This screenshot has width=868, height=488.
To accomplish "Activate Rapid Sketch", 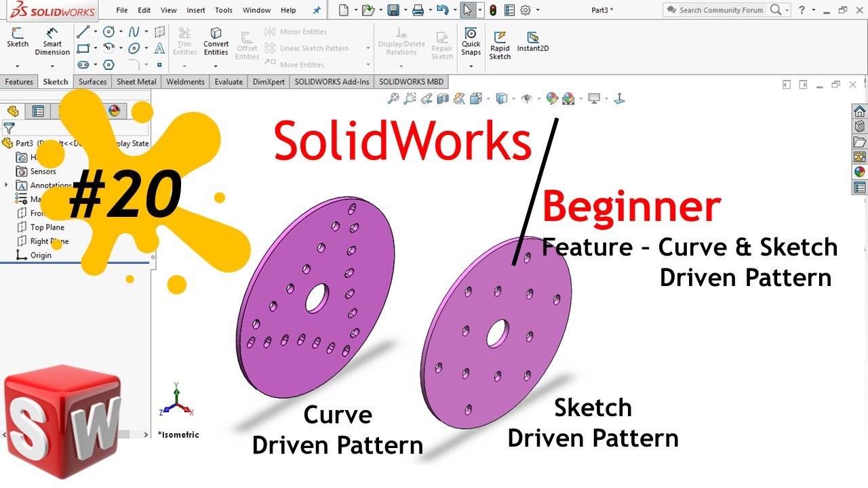I will tap(500, 45).
